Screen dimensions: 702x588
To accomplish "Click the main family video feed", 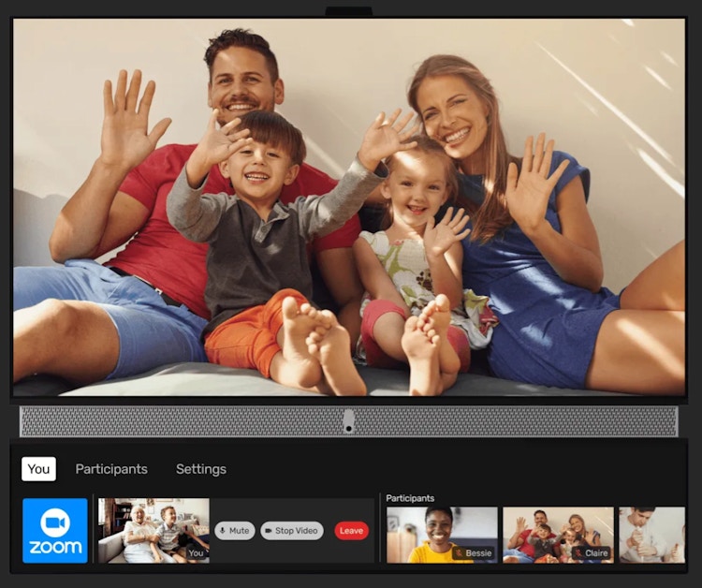I will (x=349, y=207).
